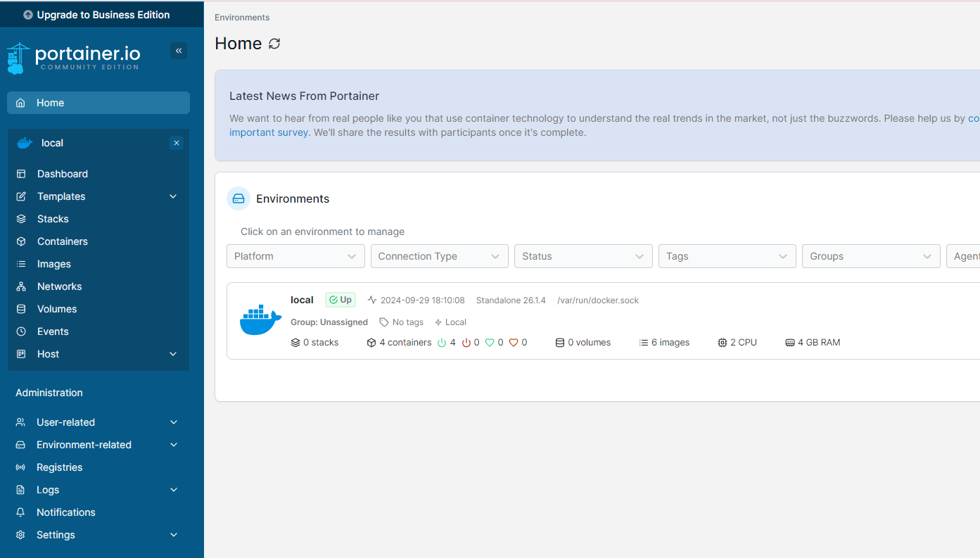The width and height of the screenshot is (980, 558).
Task: Click the Environment-related drive icon
Action: click(20, 445)
